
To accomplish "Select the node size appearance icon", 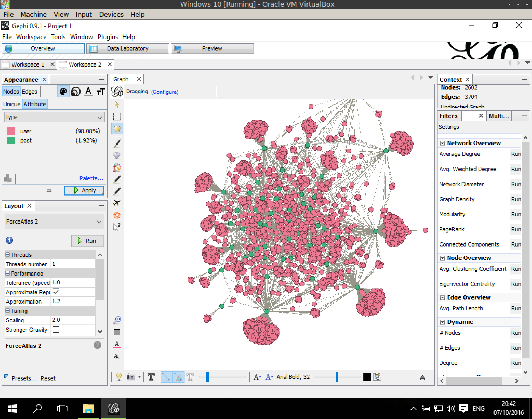I will 76,92.
